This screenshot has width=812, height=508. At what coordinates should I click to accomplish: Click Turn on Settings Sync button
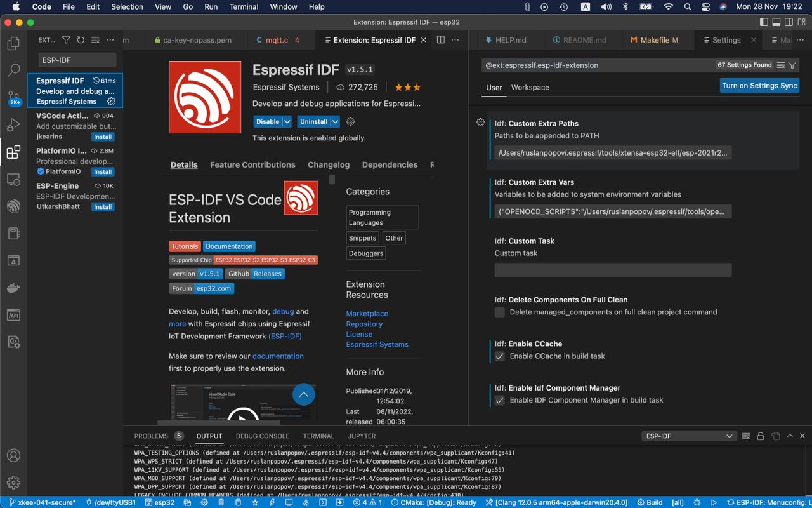coord(759,86)
